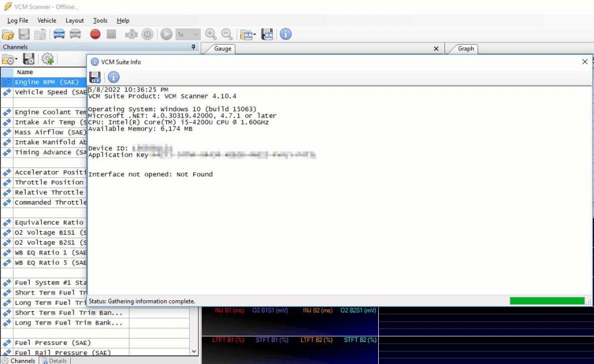This screenshot has width=594, height=364.
Task: Click the Save Layout icon in main toolbar
Action: pos(267,34)
